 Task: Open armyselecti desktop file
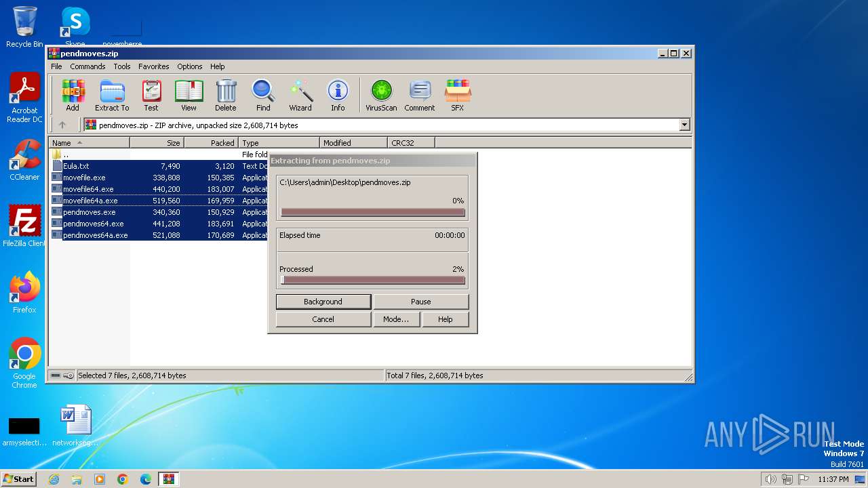(x=24, y=431)
